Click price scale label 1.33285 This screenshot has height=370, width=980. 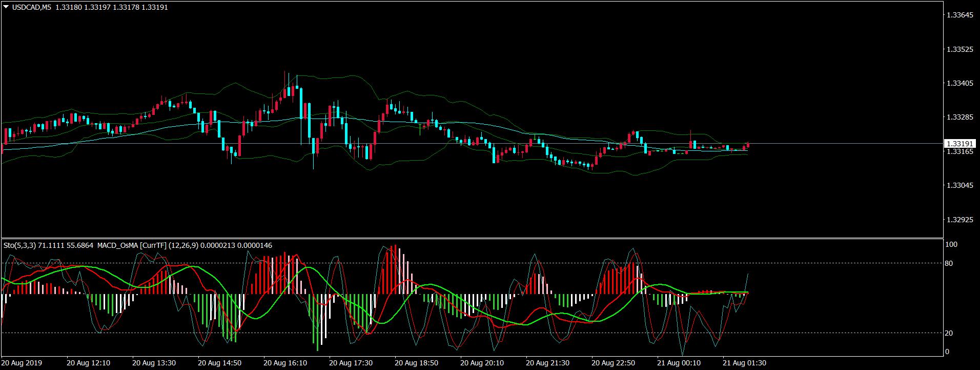pos(960,118)
